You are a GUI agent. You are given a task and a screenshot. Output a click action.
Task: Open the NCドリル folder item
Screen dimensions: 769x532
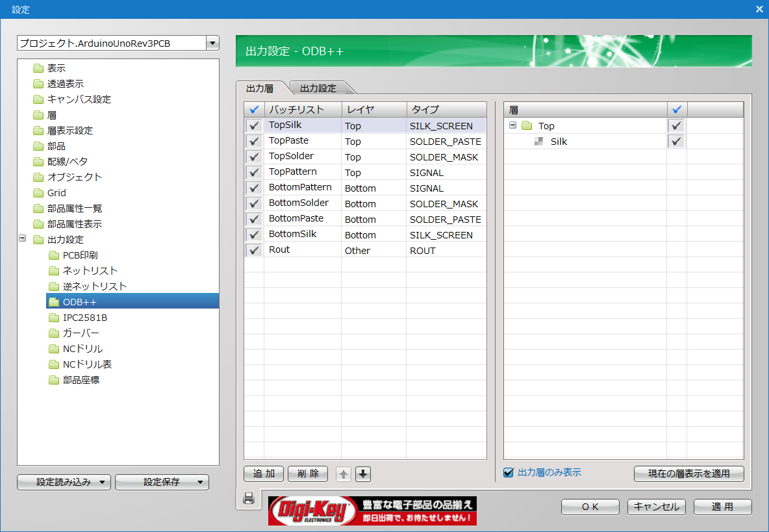coord(82,349)
